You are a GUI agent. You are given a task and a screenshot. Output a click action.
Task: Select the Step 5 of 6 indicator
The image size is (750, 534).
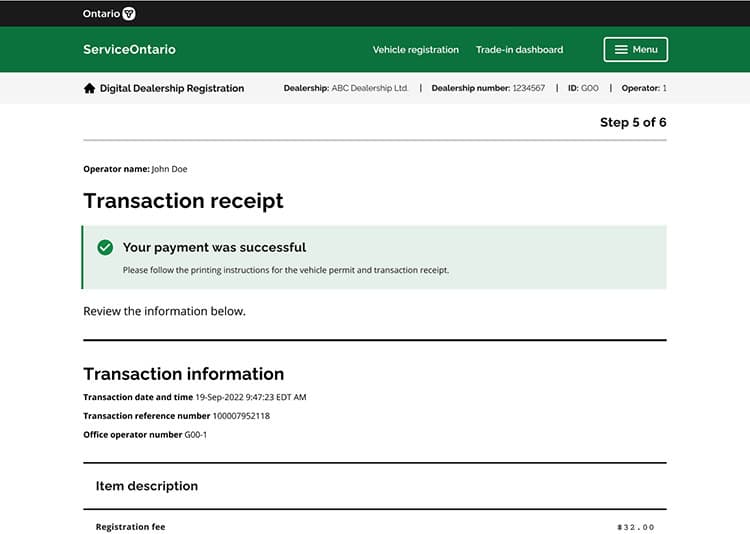click(632, 122)
